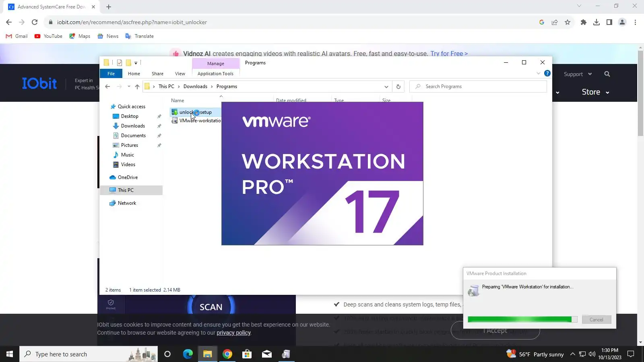Click Downloads in the address breadcrumb
644x362 pixels.
click(x=195, y=86)
